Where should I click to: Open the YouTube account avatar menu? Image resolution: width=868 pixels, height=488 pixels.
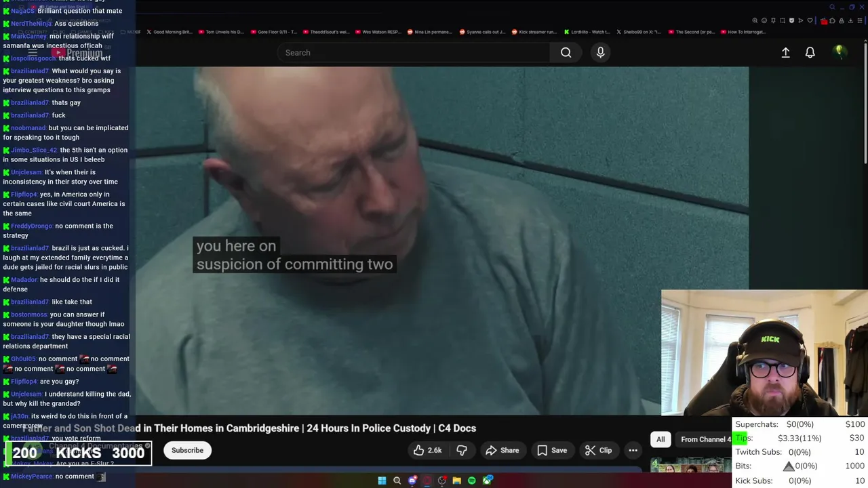coord(840,52)
